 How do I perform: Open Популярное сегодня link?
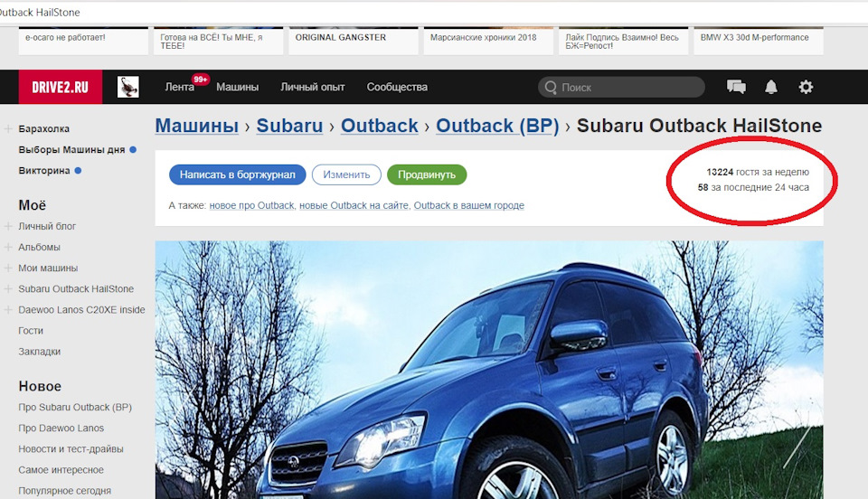65,491
